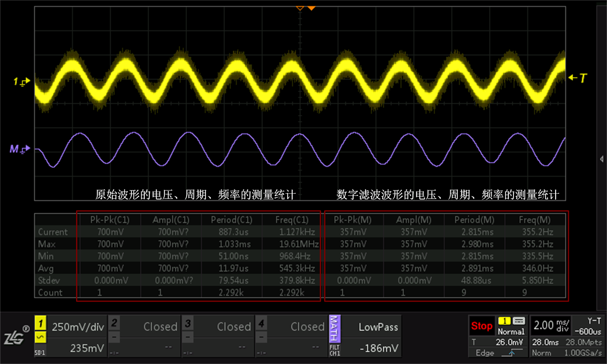Click the 28.0ms acquisition time readout
607x364 pixels.
pos(545,342)
